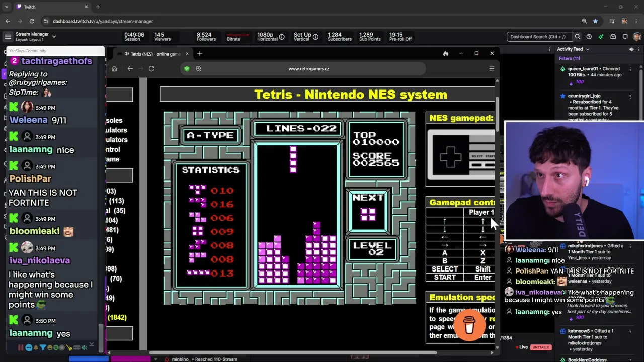Open a new tab in the main browser

click(98, 7)
